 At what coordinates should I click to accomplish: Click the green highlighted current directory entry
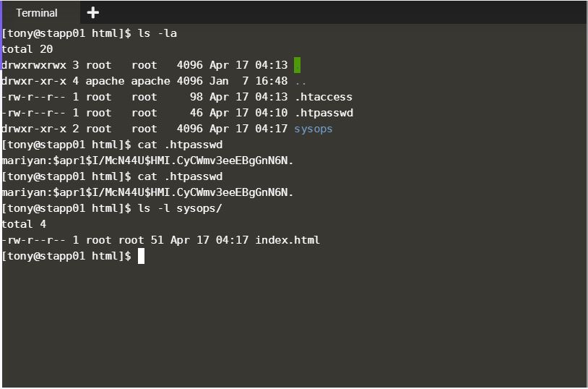click(297, 65)
